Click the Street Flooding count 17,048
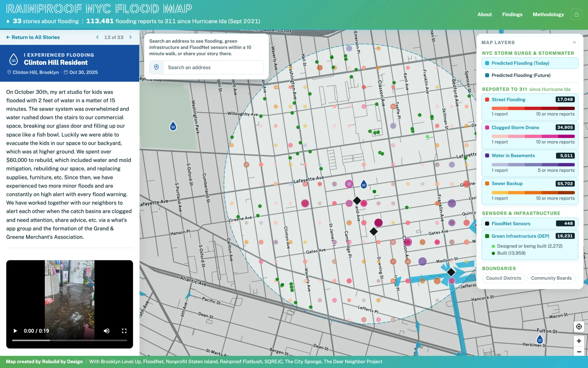 tap(565, 100)
